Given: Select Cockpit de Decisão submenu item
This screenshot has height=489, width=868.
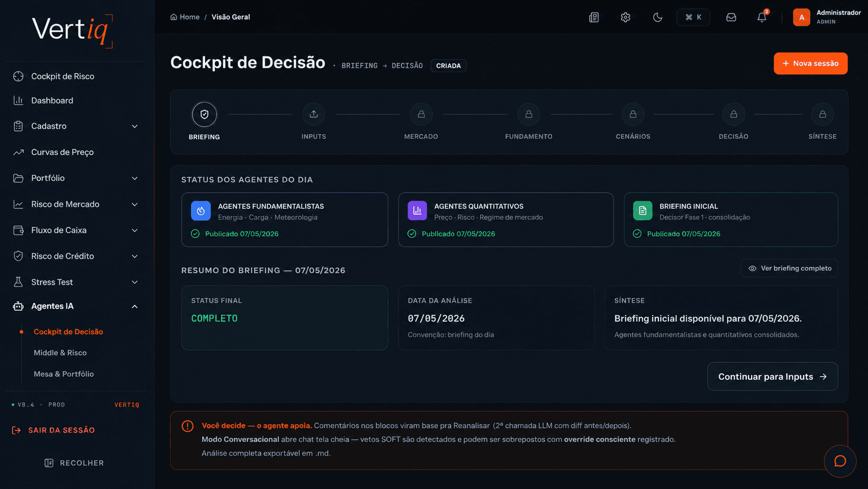Looking at the screenshot, I should coord(68,332).
